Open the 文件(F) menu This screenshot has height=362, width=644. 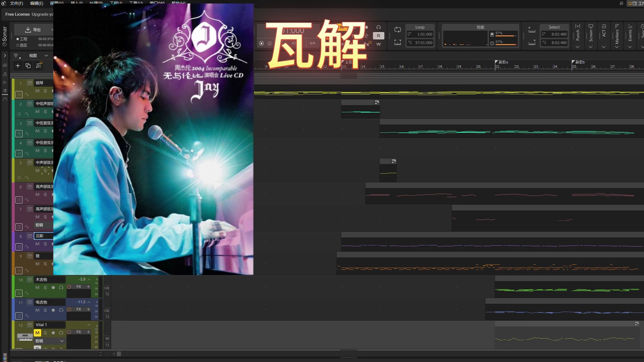[16, 3]
